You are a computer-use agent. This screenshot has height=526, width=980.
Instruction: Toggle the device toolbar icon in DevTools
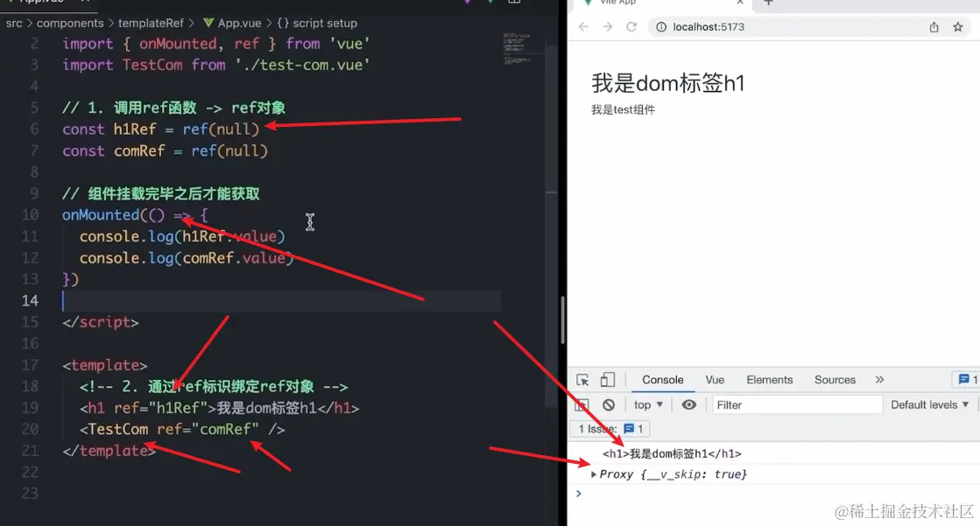point(608,380)
